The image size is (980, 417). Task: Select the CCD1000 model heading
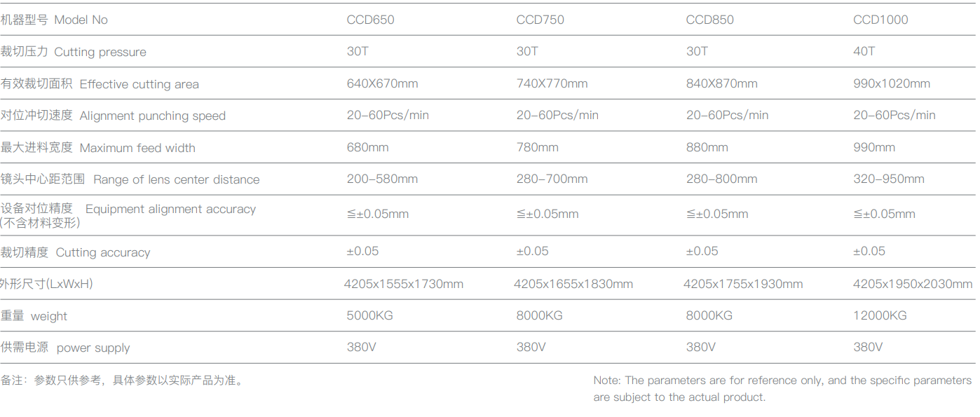tap(880, 20)
